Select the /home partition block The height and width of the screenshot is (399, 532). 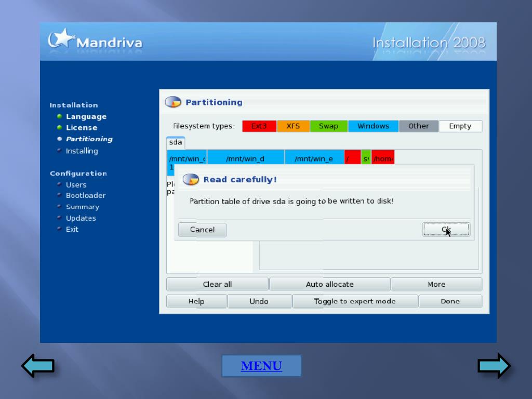(383, 158)
